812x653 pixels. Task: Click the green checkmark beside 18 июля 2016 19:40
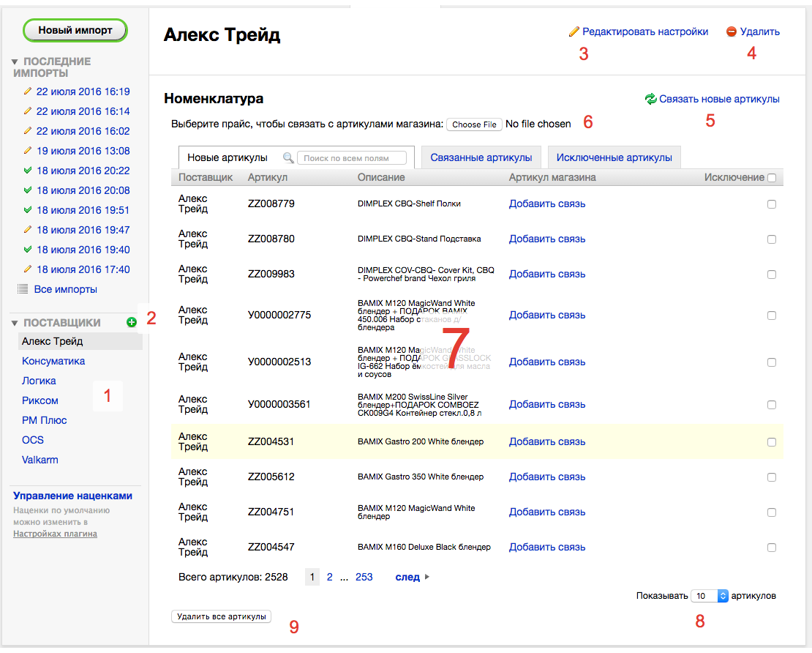click(x=28, y=250)
